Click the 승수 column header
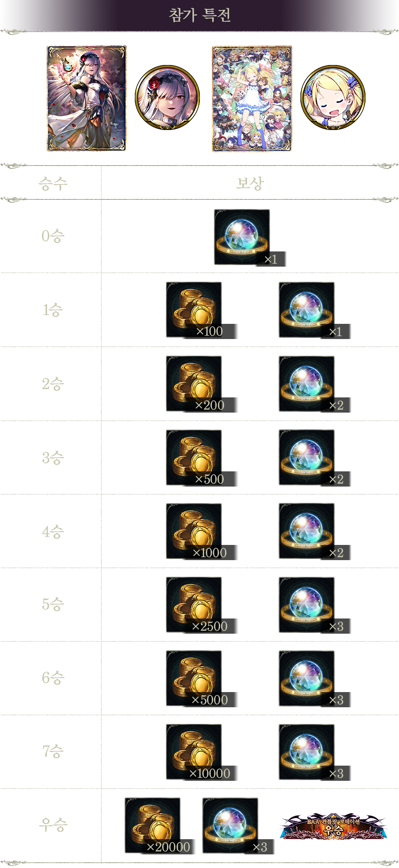 point(53,183)
